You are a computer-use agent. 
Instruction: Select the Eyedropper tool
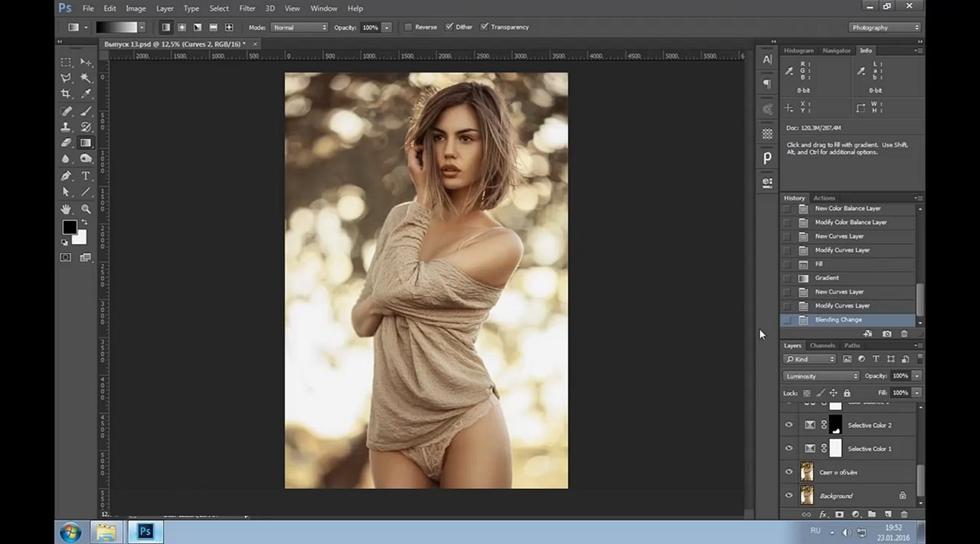pyautogui.click(x=86, y=94)
